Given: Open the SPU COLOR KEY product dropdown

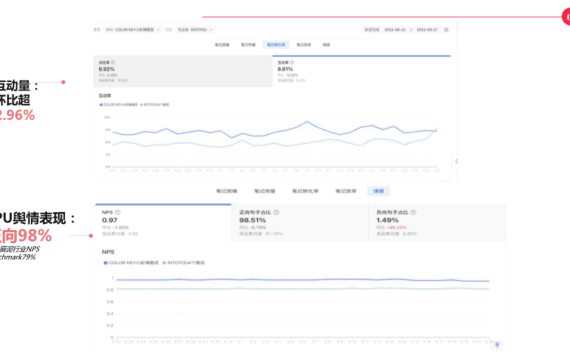Looking at the screenshot, I should 132,29.
